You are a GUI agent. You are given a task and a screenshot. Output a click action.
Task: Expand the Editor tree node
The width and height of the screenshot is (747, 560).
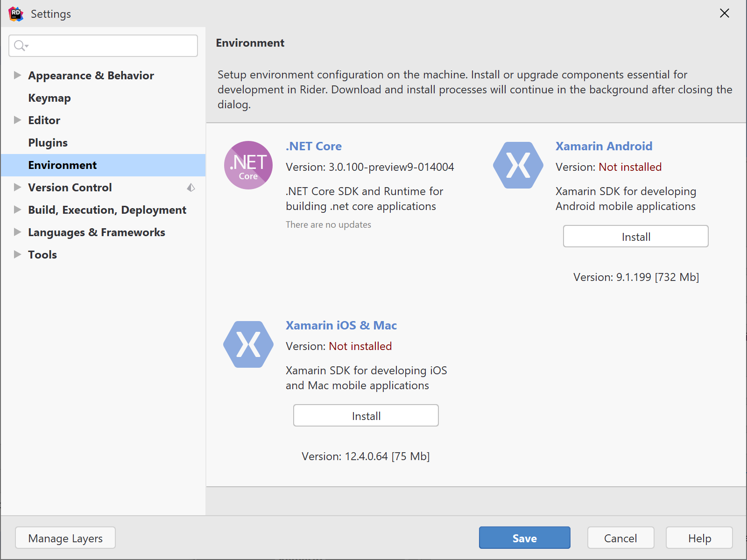coord(17,120)
